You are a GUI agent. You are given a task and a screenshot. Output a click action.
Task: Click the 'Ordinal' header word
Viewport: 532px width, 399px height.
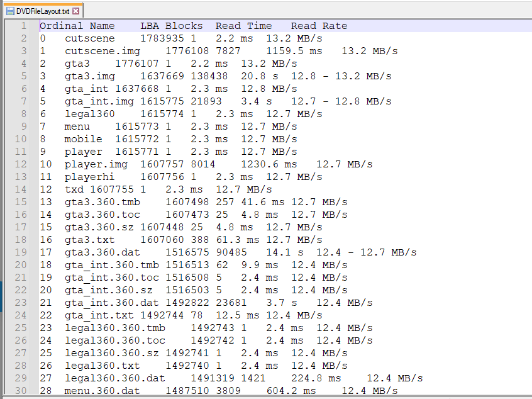tap(62, 26)
